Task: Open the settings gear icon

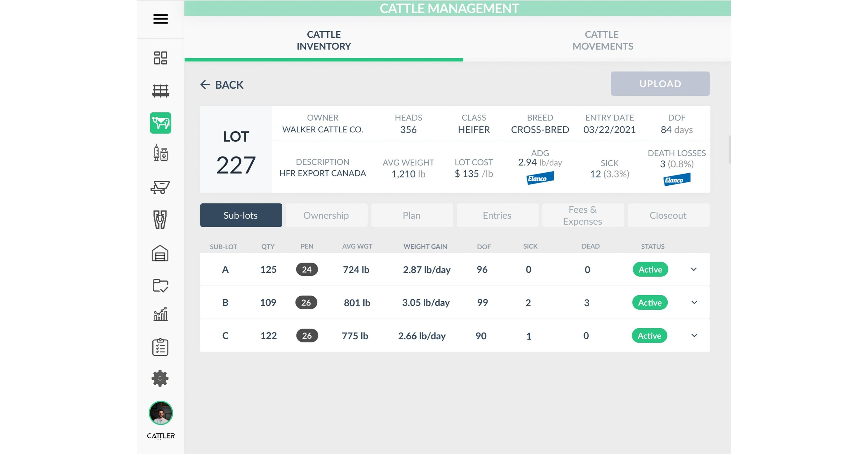Action: (160, 378)
